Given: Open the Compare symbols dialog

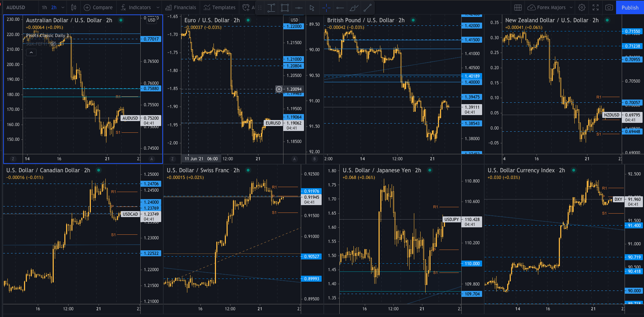Looking at the screenshot, I should pyautogui.click(x=98, y=7).
